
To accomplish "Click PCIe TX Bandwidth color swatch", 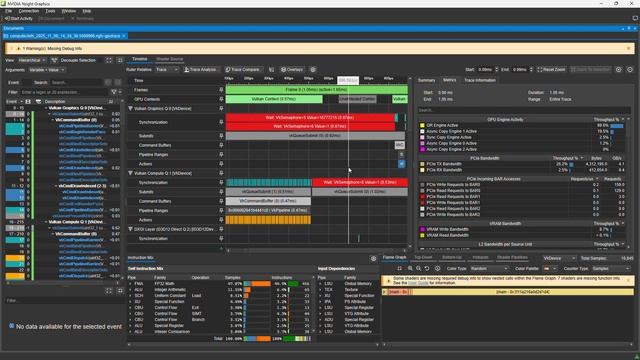I will (422, 164).
